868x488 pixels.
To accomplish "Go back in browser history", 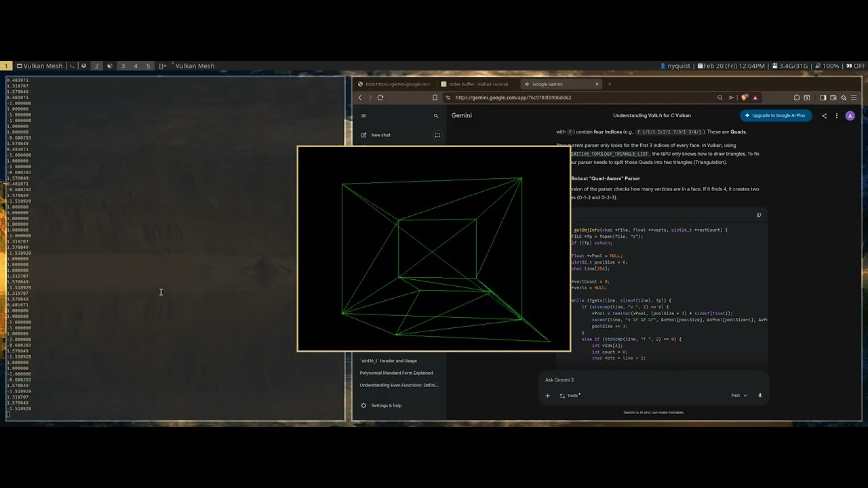I will pyautogui.click(x=360, y=98).
